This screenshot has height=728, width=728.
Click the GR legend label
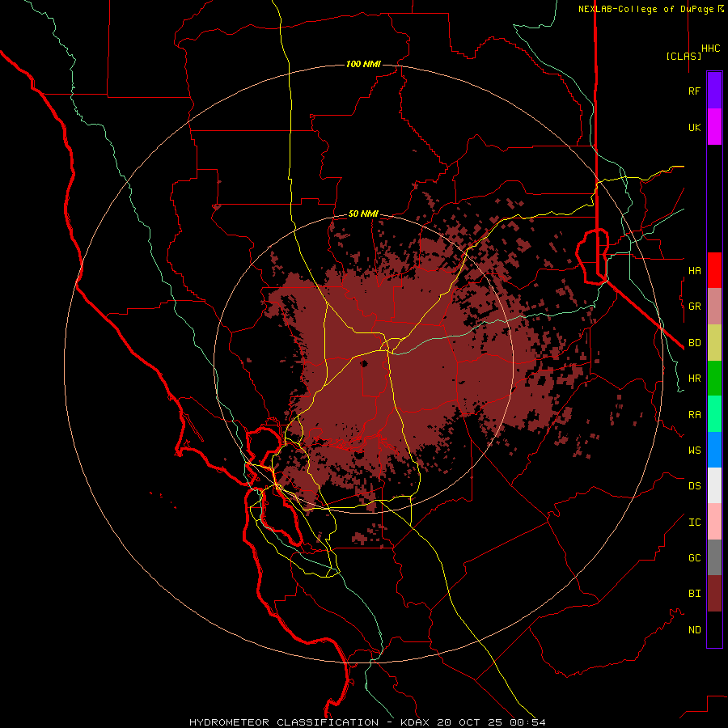[x=694, y=307]
